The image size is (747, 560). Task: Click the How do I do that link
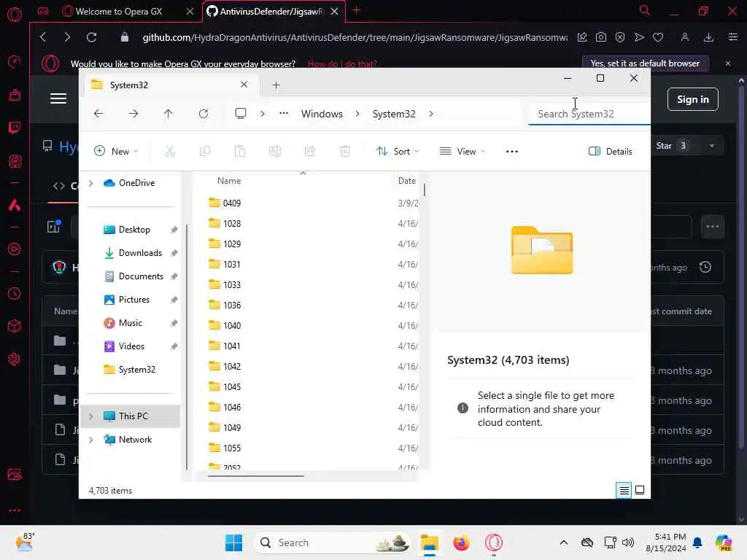pos(342,64)
